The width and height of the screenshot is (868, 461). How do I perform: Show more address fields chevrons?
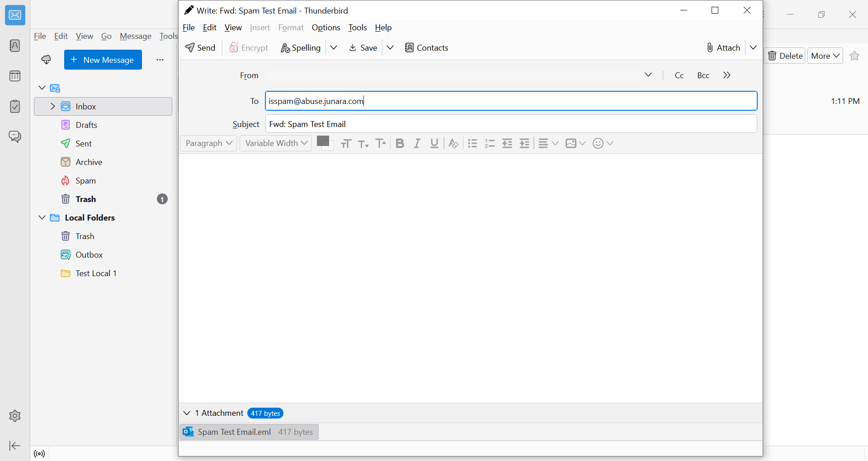click(727, 75)
